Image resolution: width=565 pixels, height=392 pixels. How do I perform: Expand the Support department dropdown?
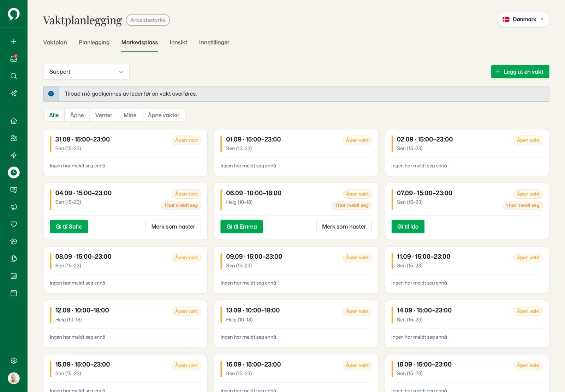tap(86, 72)
